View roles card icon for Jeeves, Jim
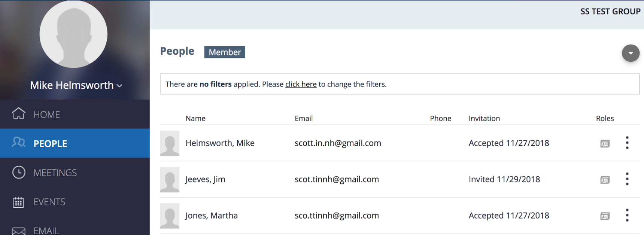This screenshot has height=235, width=644. click(605, 180)
